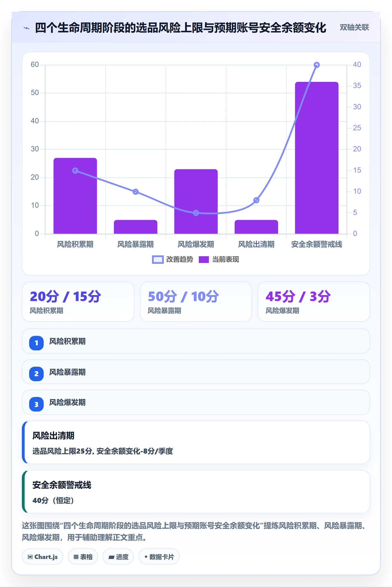Image resolution: width=392 pixels, height=587 pixels.
Task: Click the 安全余额警戒线 x-axis label
Action: [x=317, y=244]
